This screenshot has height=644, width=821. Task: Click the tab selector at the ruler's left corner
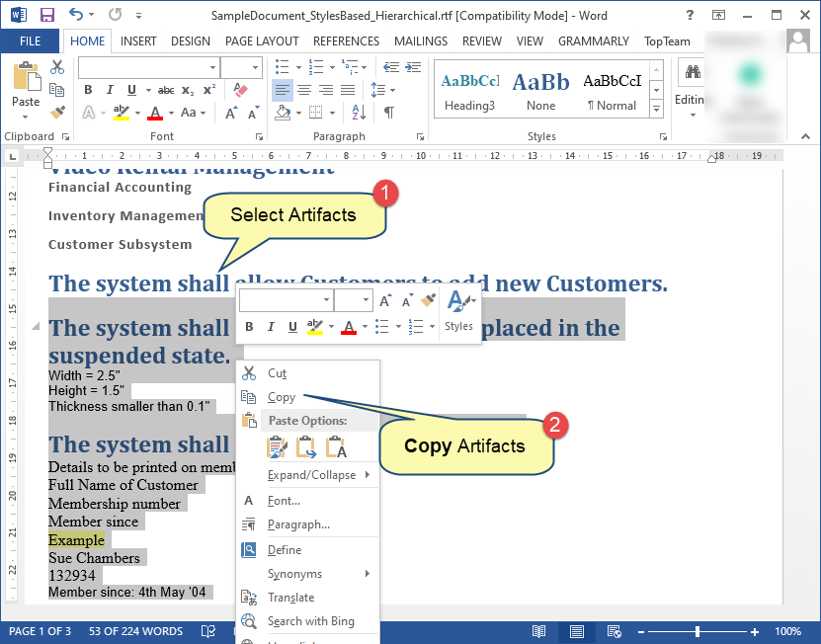tap(13, 155)
